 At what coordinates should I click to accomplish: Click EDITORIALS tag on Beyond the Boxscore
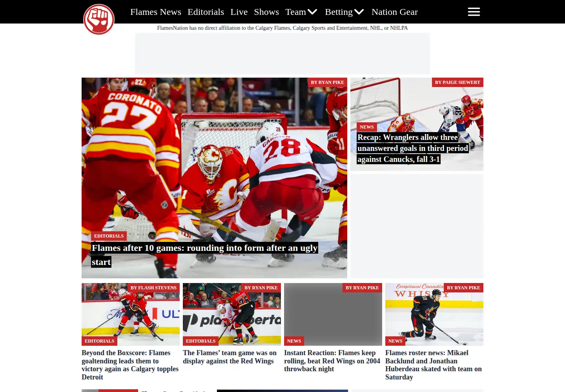[x=100, y=341]
